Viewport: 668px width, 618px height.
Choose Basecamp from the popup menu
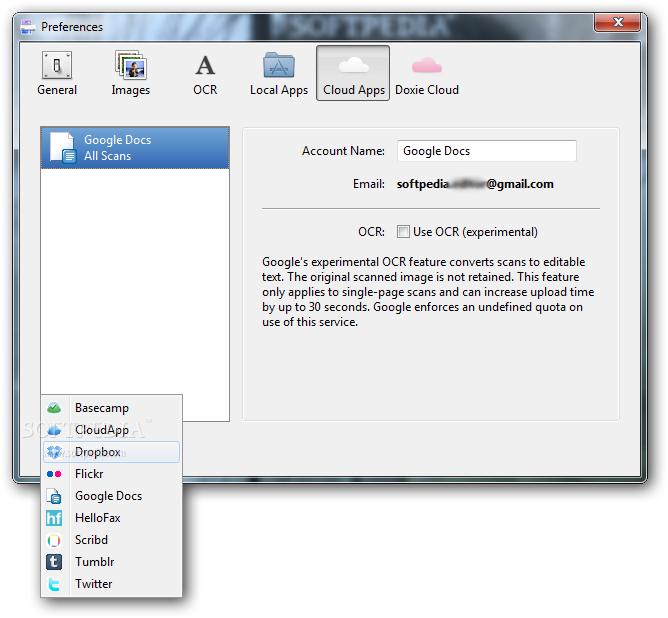point(112,408)
